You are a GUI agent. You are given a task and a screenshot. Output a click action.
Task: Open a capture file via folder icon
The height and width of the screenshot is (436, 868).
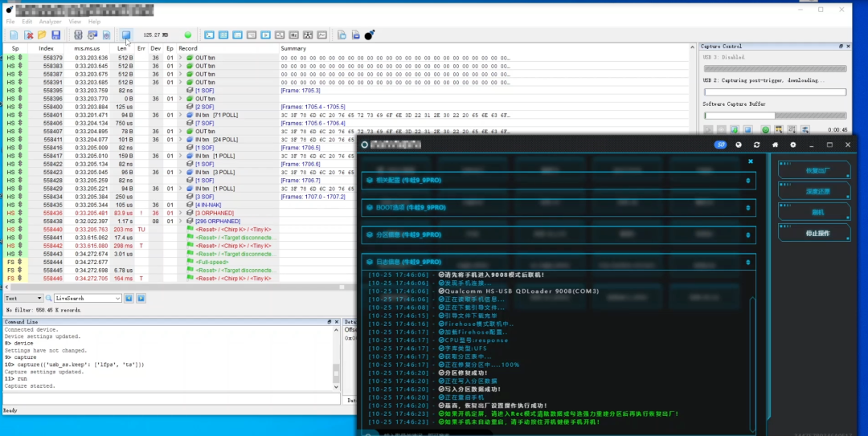click(42, 35)
